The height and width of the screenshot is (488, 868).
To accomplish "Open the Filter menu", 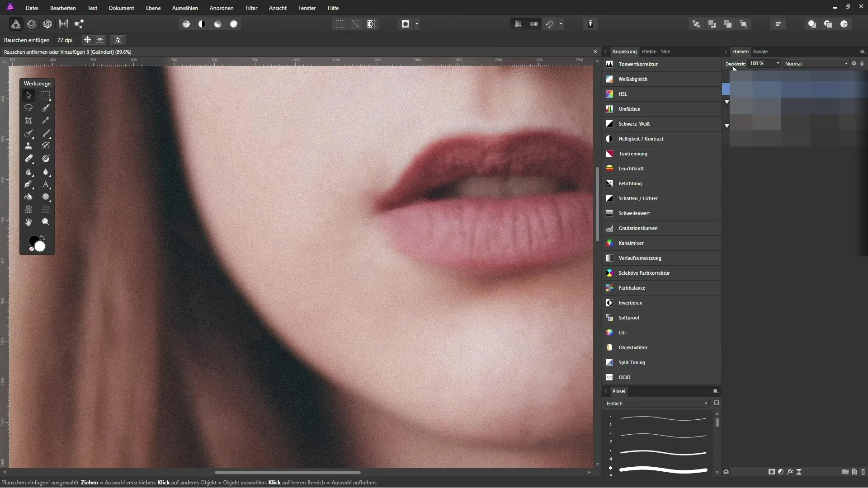I will (x=251, y=8).
